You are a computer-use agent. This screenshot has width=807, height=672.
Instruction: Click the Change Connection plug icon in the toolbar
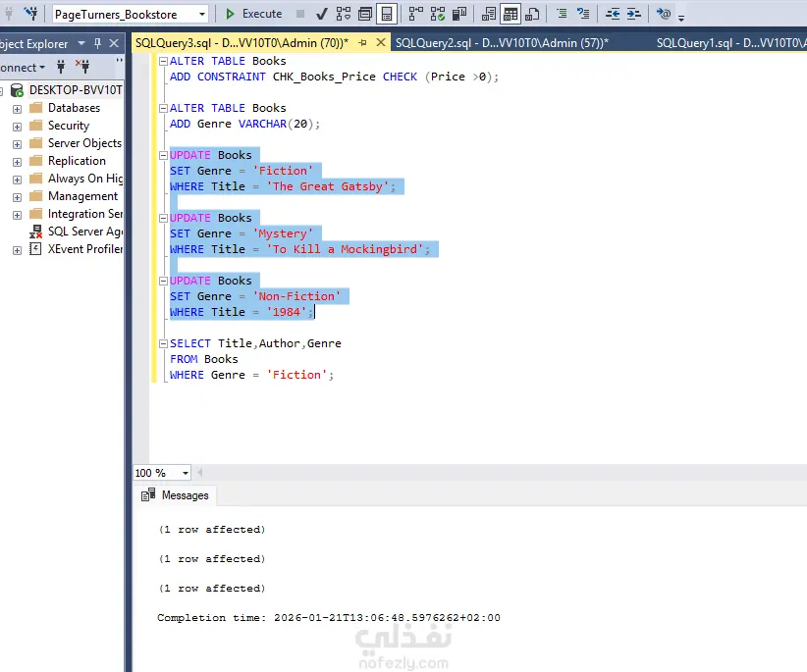[30, 14]
